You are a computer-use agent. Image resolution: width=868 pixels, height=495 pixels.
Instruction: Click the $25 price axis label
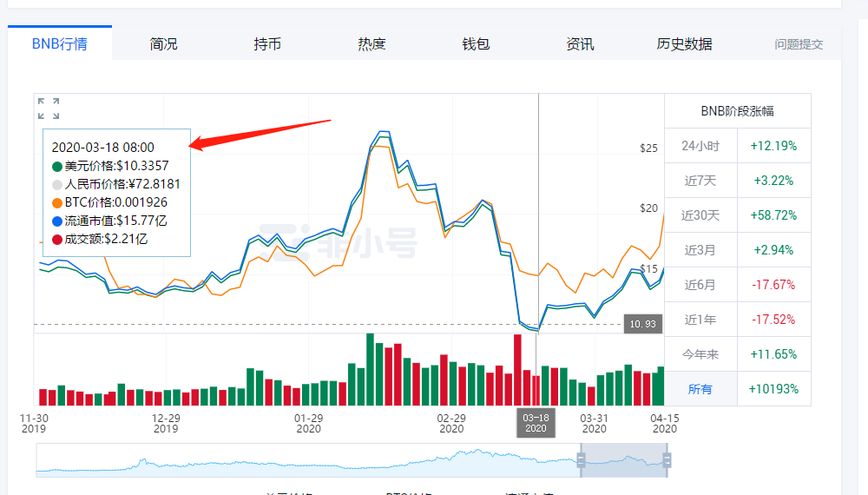pyautogui.click(x=648, y=148)
